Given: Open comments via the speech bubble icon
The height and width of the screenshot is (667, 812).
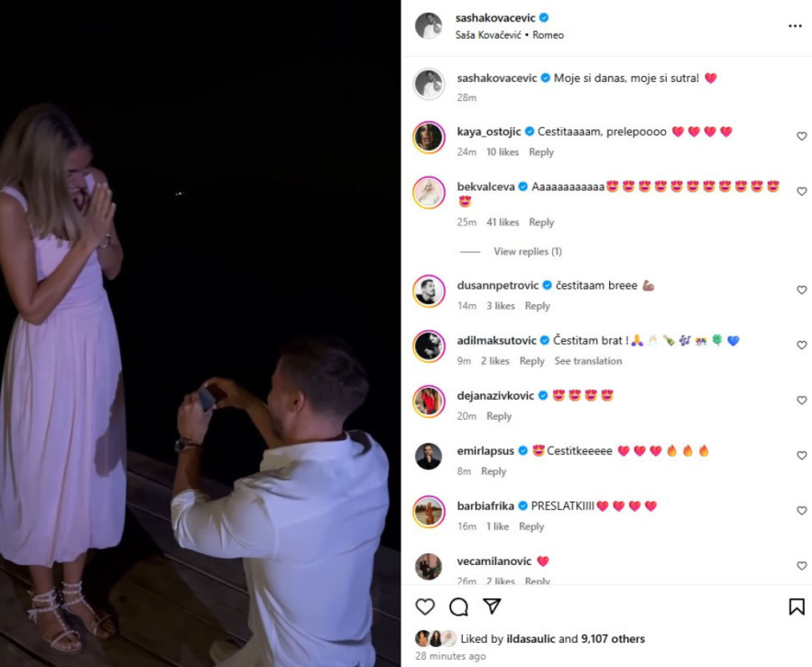Looking at the screenshot, I should coord(458,607).
